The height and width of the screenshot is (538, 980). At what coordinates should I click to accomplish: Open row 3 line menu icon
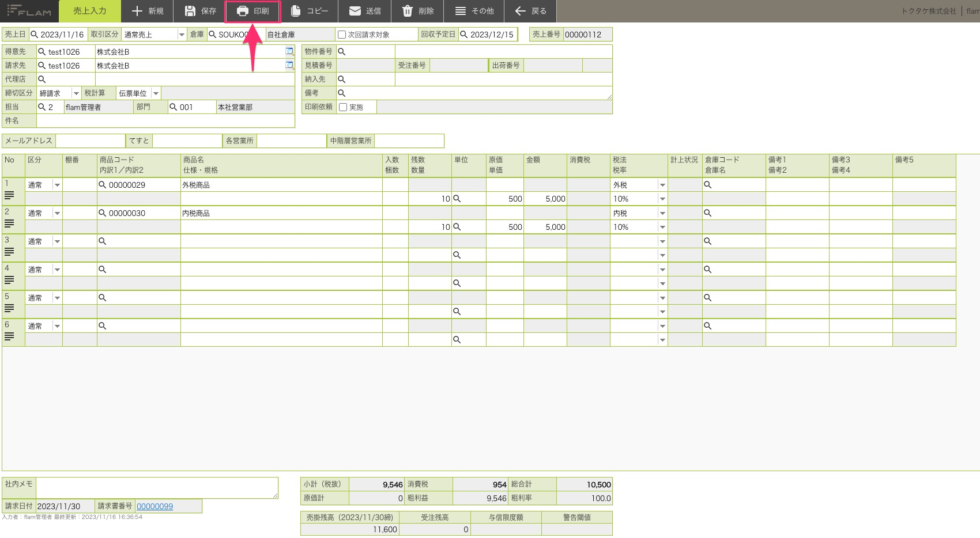point(9,252)
